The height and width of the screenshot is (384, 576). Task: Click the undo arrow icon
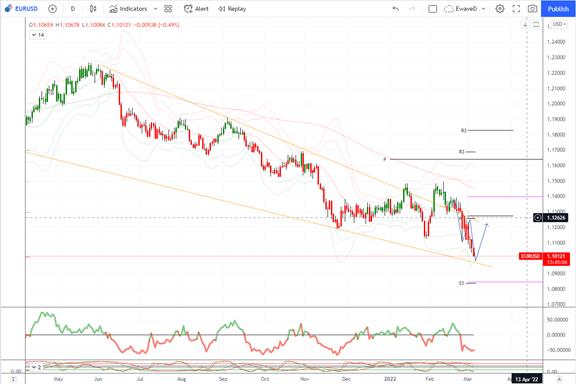(x=396, y=9)
